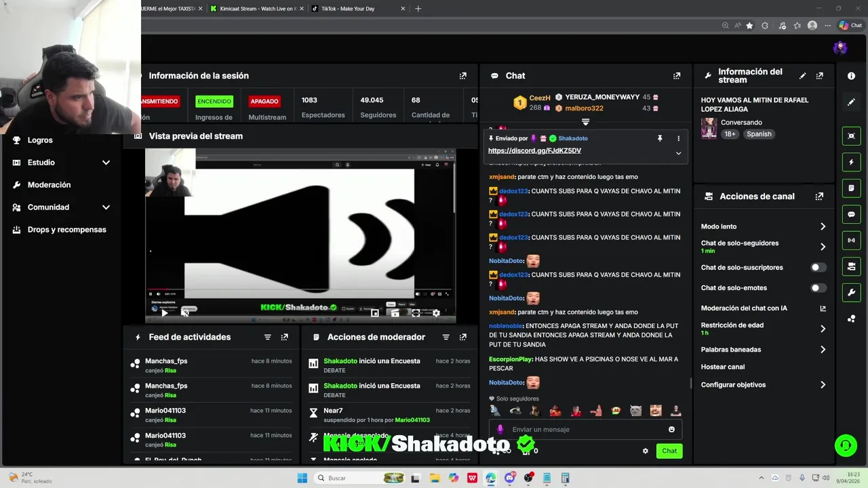Switch to Kimicaat Stream browser tab
Viewport: 868px width, 488px height.
coord(256,9)
